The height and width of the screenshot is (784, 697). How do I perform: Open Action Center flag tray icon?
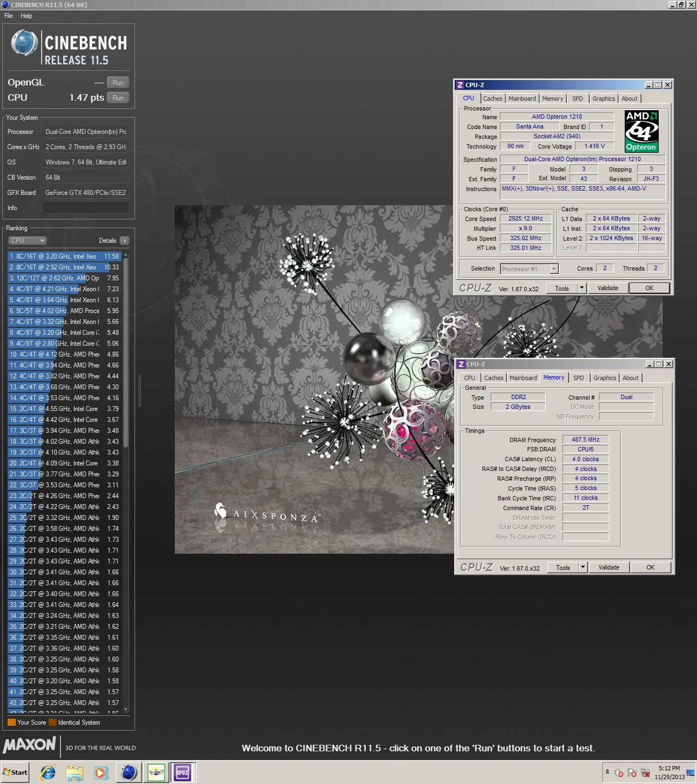(x=632, y=773)
